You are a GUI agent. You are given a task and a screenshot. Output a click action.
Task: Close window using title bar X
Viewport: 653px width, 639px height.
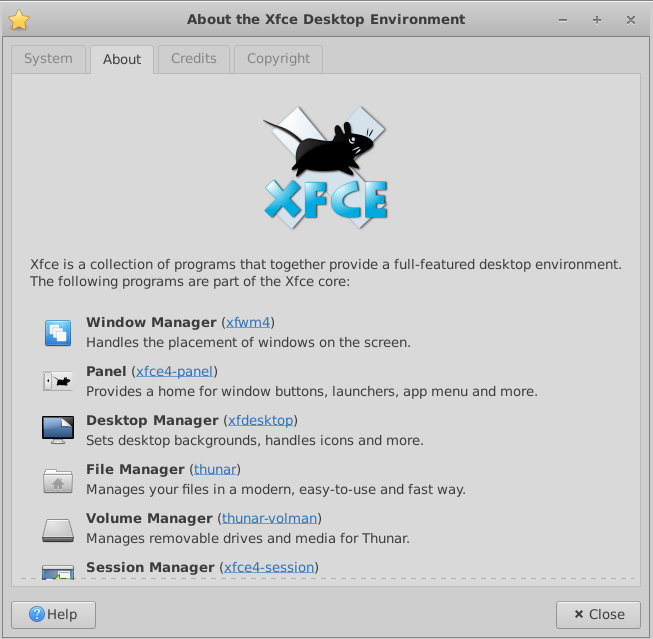(x=631, y=20)
